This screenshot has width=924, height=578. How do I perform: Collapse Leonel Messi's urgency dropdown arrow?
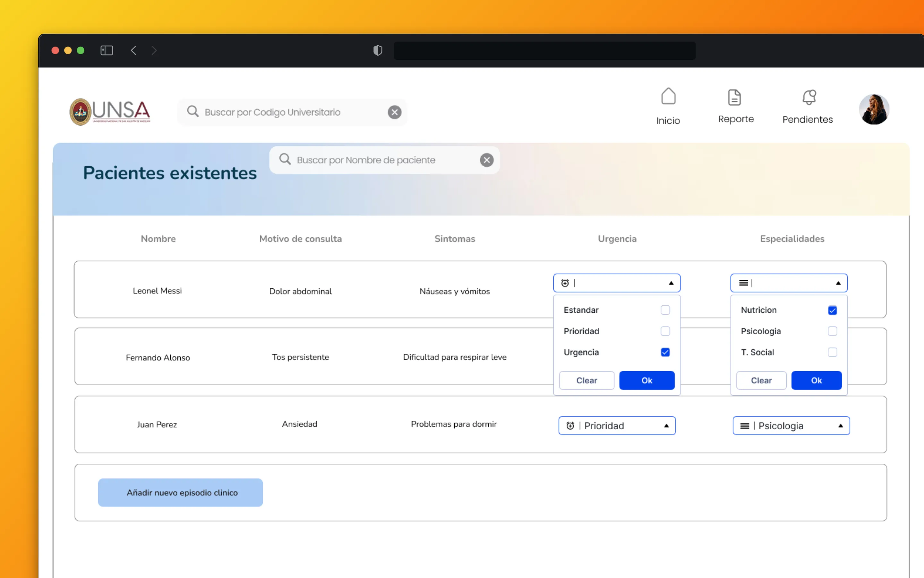(671, 283)
